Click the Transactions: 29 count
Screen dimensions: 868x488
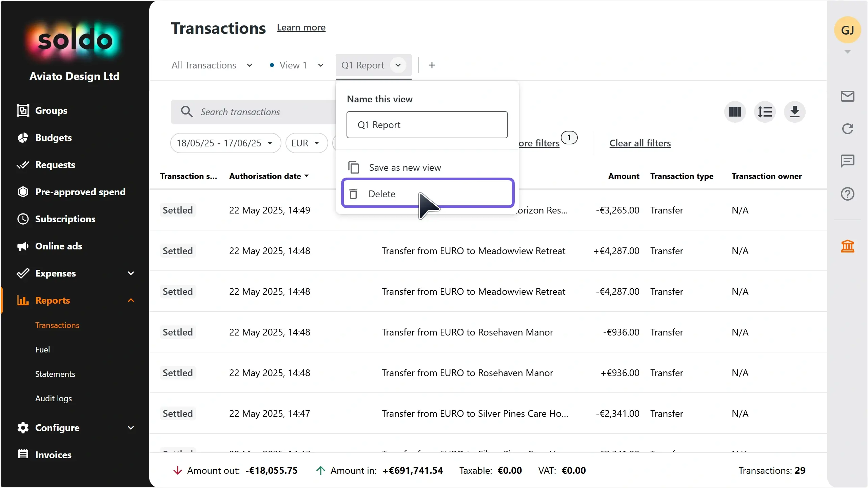coord(772,470)
